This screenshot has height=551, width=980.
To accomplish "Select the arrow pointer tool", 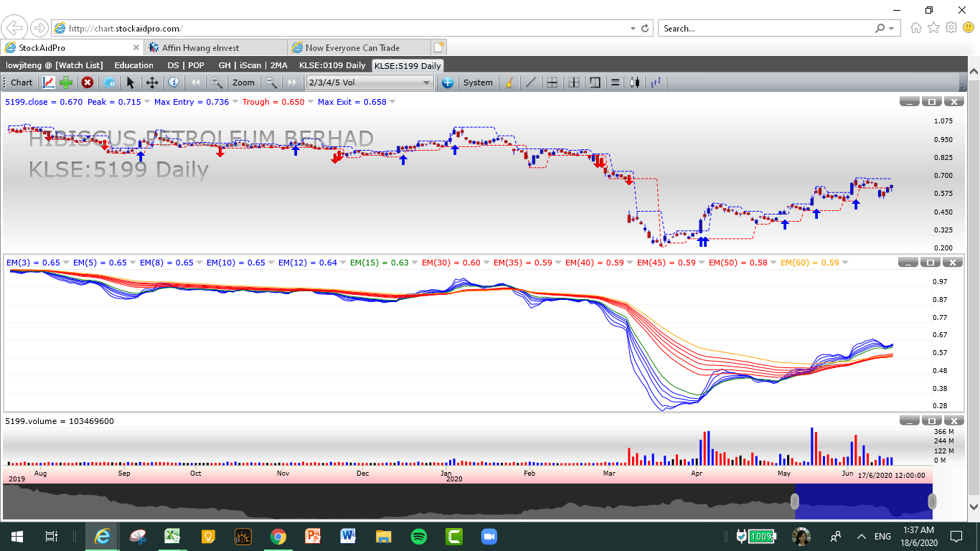I will [x=131, y=83].
